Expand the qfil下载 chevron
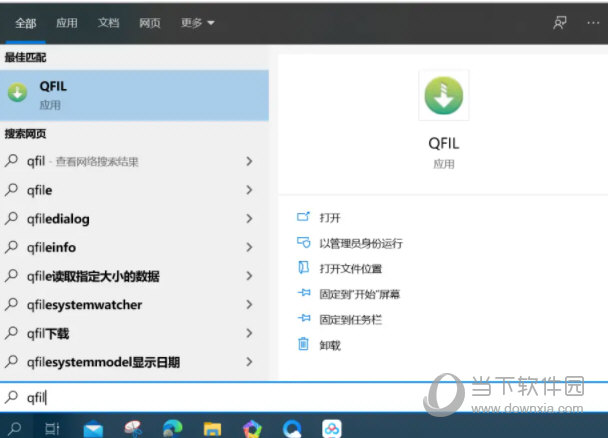 (249, 333)
